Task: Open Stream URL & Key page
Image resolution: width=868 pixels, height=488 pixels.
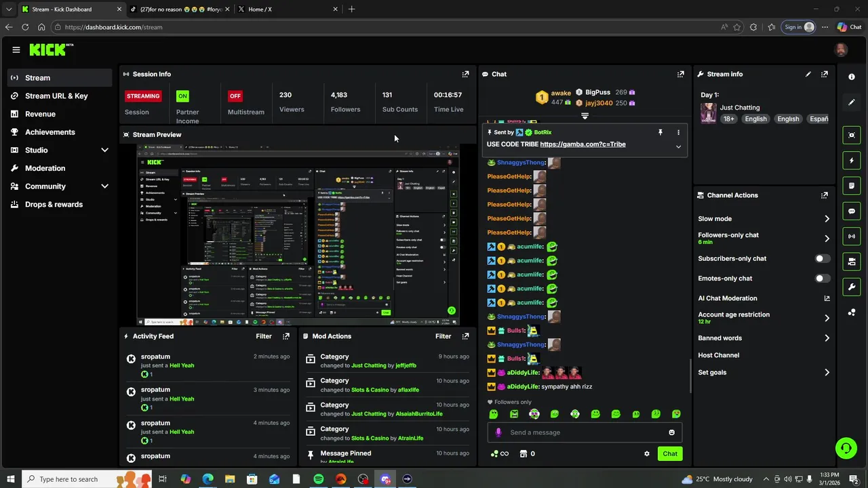Action: (x=60, y=96)
